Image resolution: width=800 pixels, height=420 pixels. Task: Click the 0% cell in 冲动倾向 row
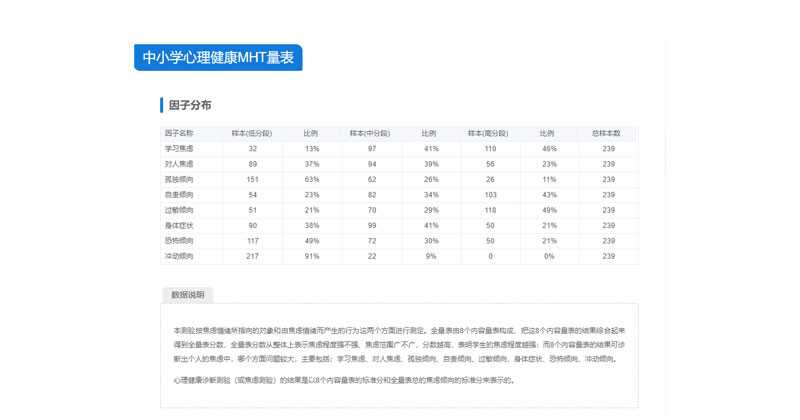[549, 256]
